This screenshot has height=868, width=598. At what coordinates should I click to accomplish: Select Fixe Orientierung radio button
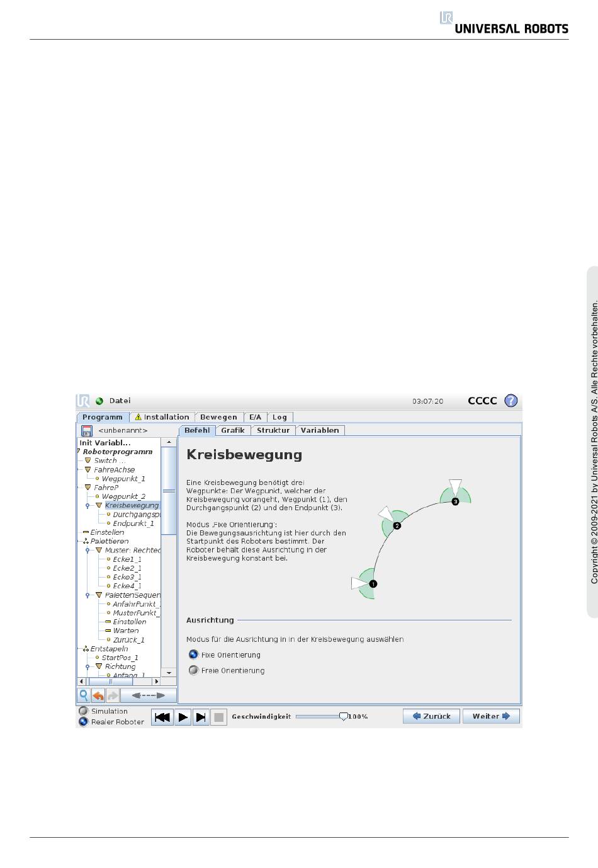194,654
